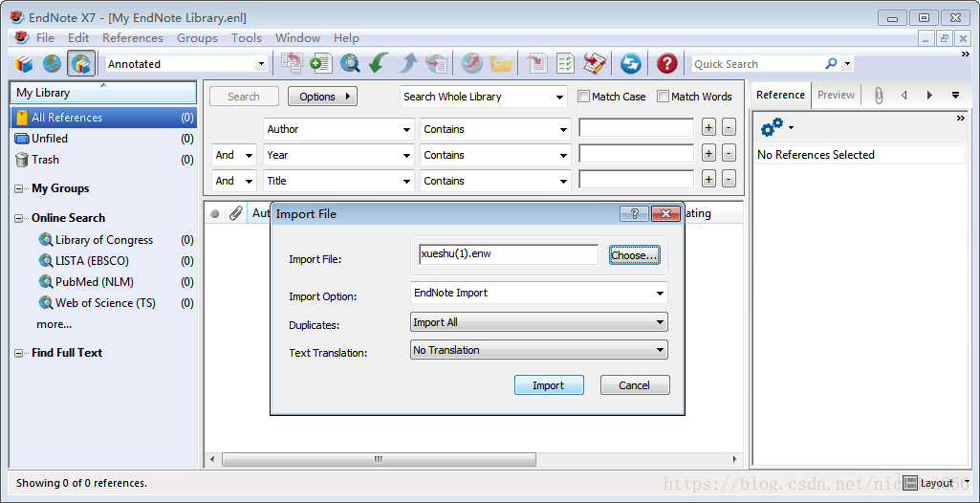Open the Tools menu
Image resolution: width=980 pixels, height=503 pixels.
click(x=247, y=38)
